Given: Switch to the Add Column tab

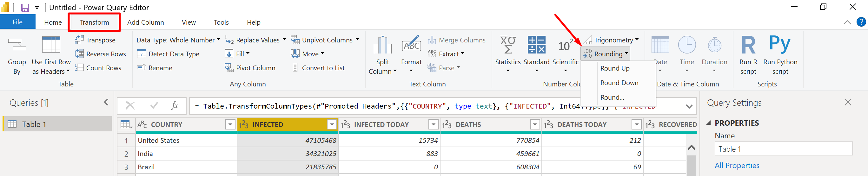Looking at the screenshot, I should (146, 22).
